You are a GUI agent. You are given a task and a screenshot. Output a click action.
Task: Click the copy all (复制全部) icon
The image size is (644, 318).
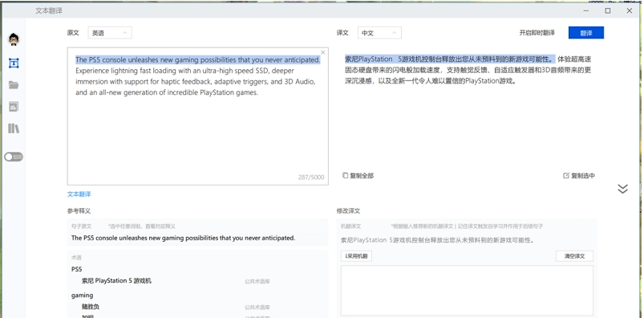(x=346, y=176)
